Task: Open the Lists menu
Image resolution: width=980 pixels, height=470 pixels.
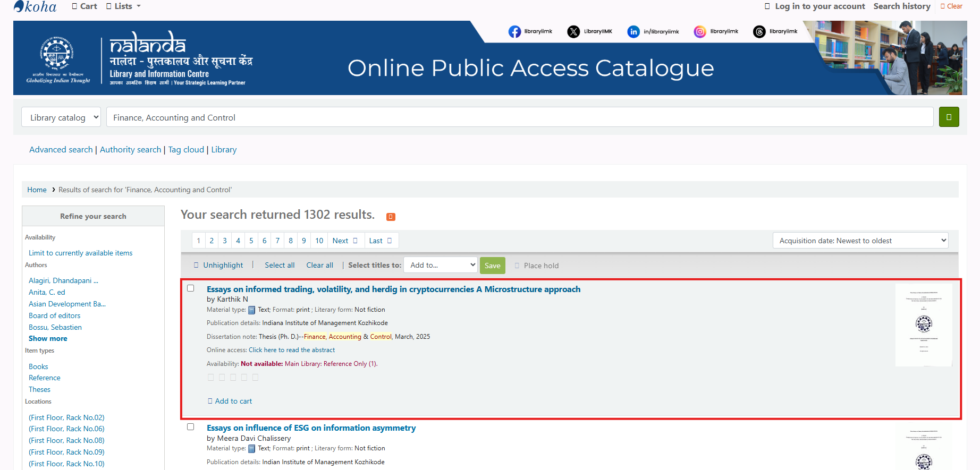Action: pos(123,6)
